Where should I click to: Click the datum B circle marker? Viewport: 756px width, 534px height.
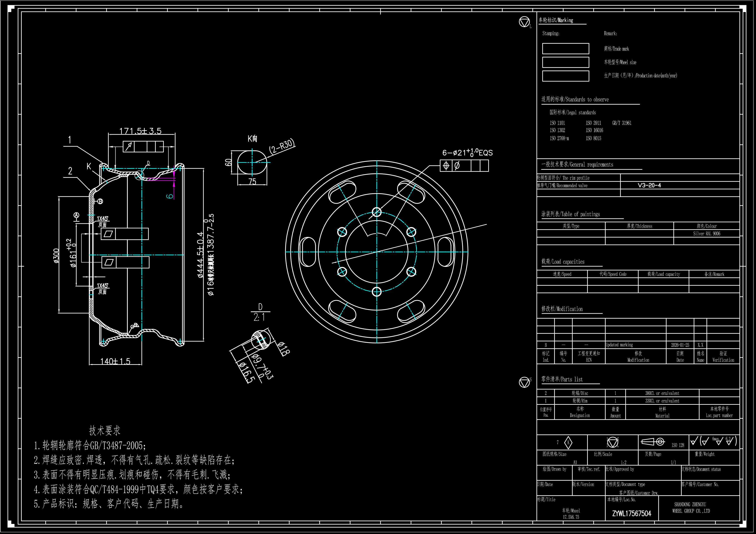coord(100,201)
